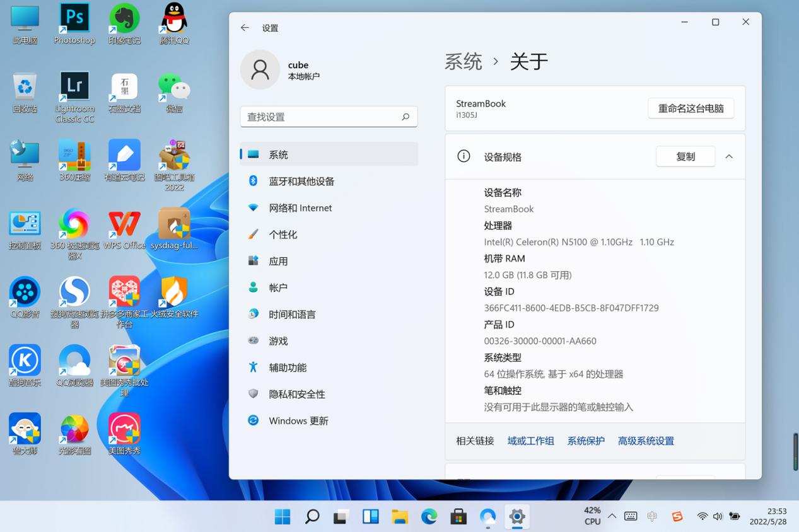Click 系统 in the breadcrumb header
799x532 pixels.
point(464,62)
